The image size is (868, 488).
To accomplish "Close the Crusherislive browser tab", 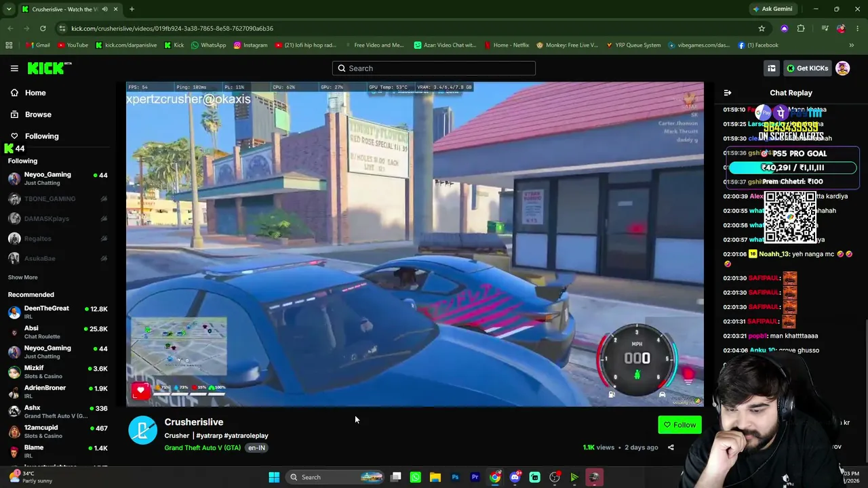I will [x=115, y=9].
